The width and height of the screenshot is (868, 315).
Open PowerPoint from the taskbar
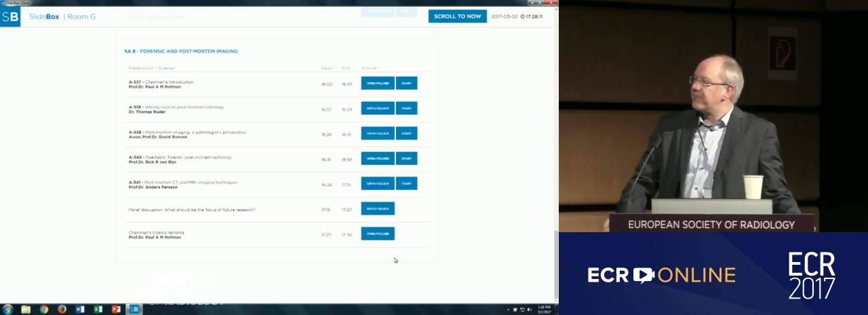pyautogui.click(x=116, y=310)
